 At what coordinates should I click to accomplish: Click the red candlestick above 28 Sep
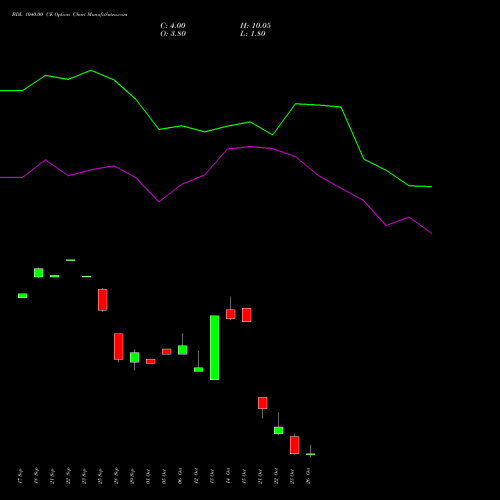(x=119, y=347)
